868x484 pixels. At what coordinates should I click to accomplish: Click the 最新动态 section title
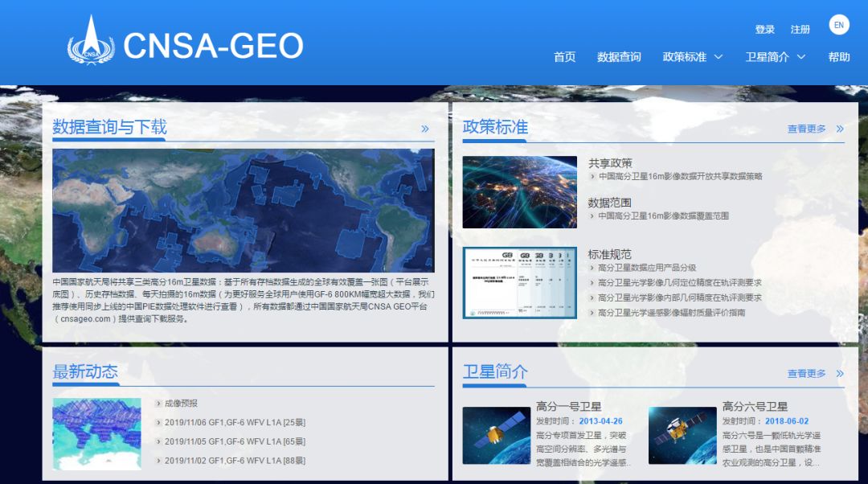click(x=85, y=371)
